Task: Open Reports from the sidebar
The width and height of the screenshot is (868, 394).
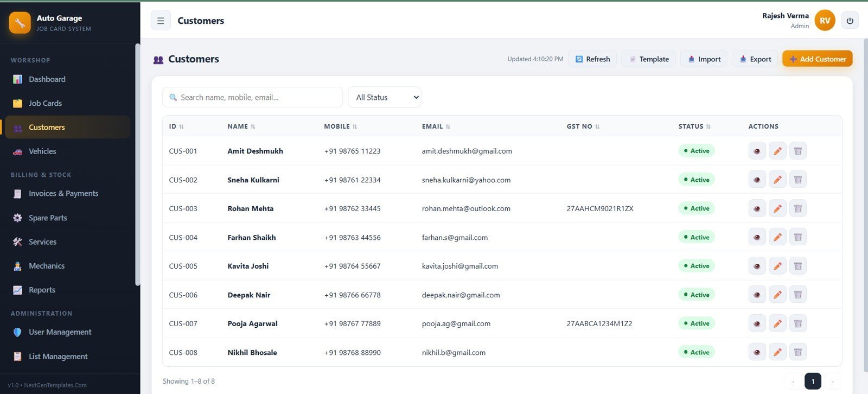Action: tap(67, 290)
